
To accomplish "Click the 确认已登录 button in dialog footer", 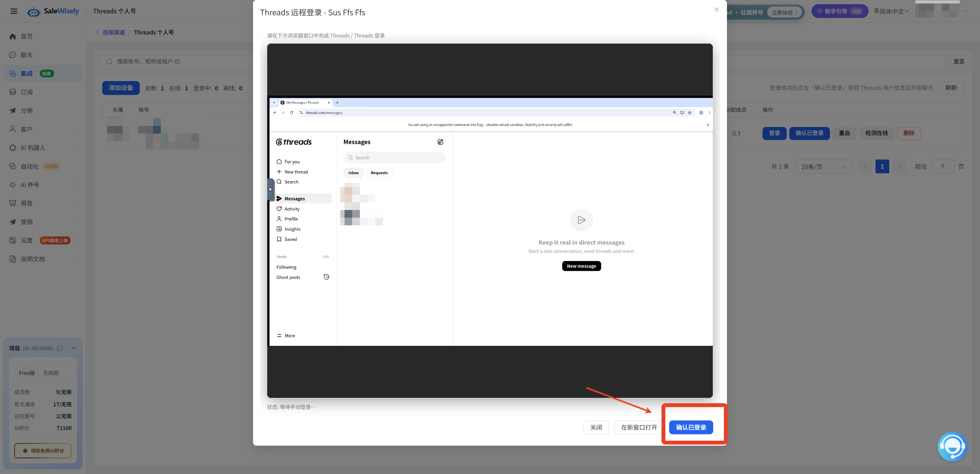I will (691, 427).
